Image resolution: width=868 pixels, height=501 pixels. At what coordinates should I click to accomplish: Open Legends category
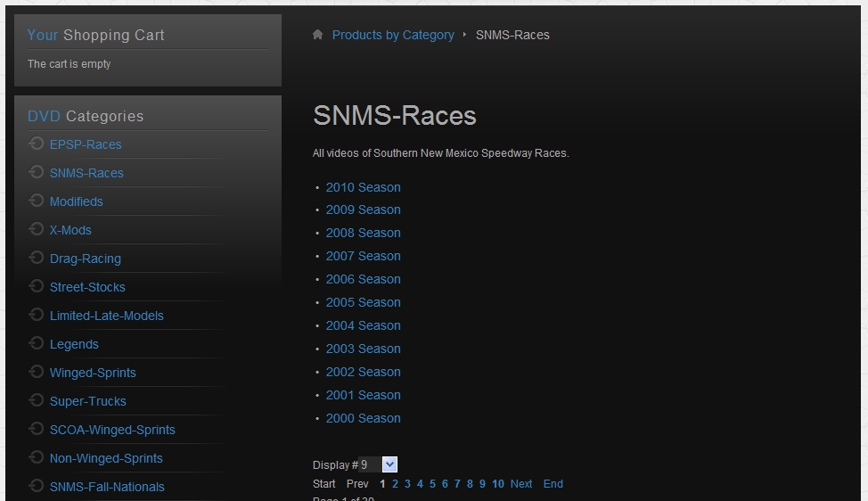74,344
